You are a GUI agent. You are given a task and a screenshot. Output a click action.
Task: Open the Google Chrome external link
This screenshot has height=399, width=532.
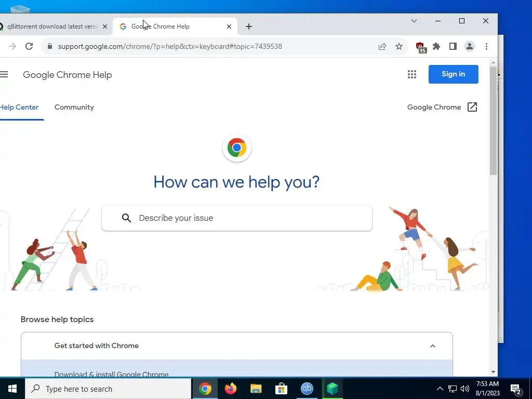pos(443,107)
